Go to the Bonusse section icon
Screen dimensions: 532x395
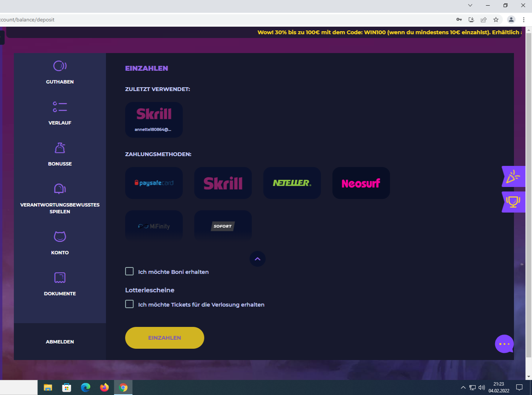[60, 148]
